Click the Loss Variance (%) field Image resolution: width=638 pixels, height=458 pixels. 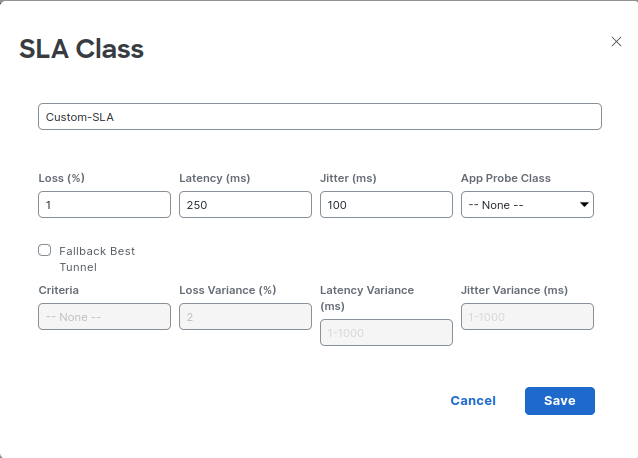tap(245, 317)
